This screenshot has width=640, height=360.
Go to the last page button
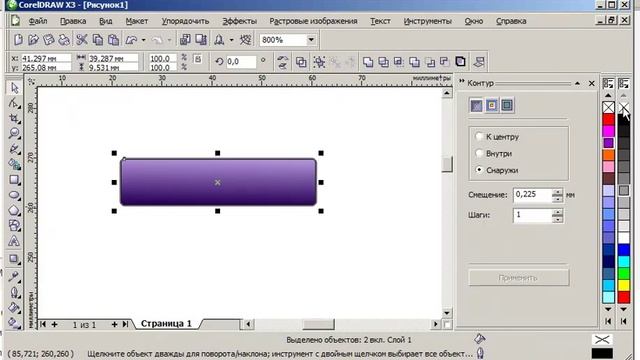[125, 324]
